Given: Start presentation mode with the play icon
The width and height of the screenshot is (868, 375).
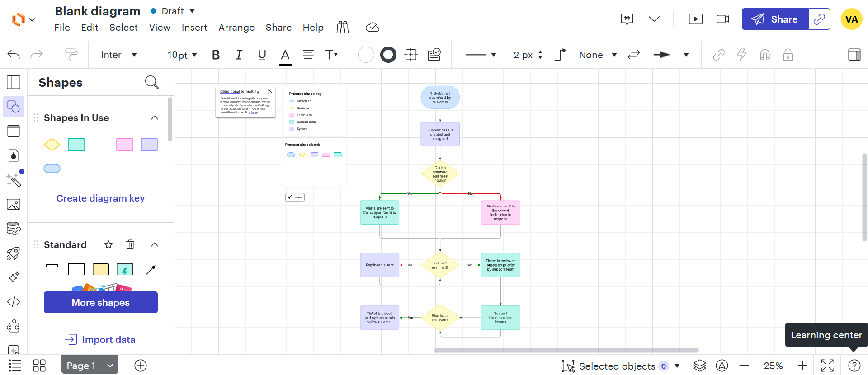Looking at the screenshot, I should point(696,19).
